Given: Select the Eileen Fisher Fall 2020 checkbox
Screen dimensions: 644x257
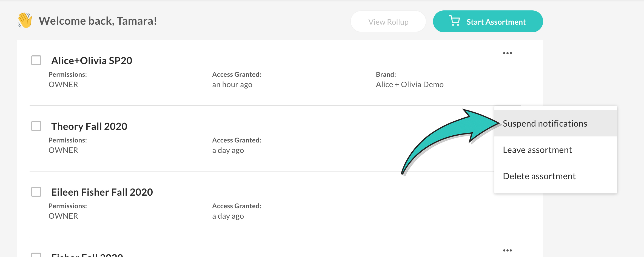Looking at the screenshot, I should [36, 192].
